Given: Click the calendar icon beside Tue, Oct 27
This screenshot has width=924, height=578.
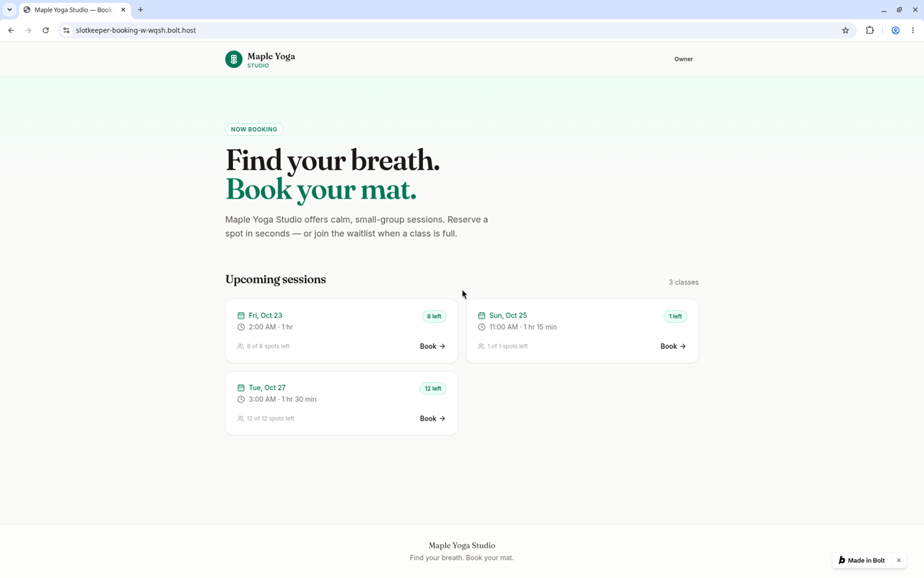Looking at the screenshot, I should [241, 388].
